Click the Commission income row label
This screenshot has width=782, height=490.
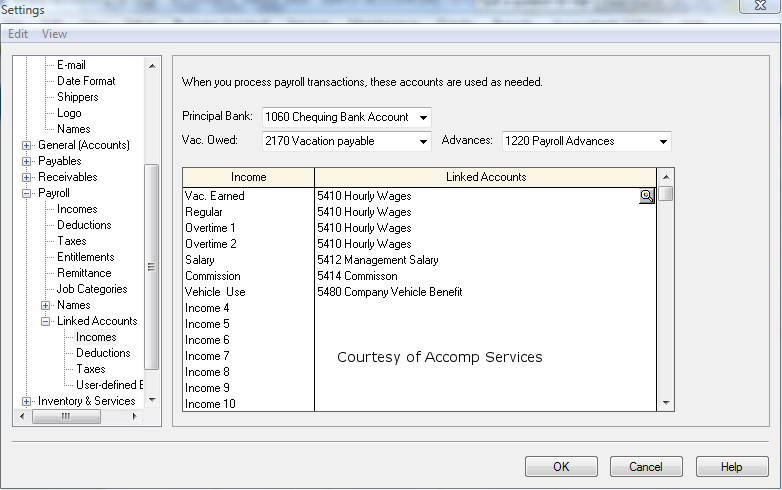pyautogui.click(x=213, y=276)
